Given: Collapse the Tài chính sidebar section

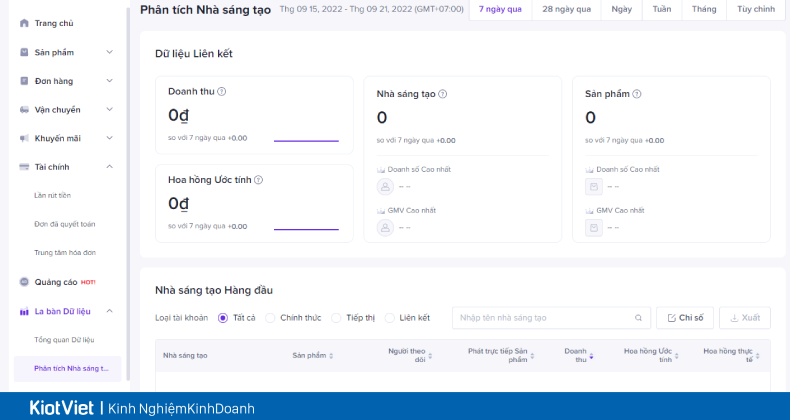Looking at the screenshot, I should tap(110, 167).
